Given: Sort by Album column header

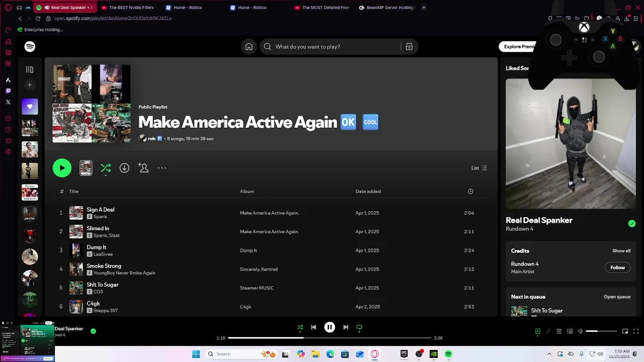Looking at the screenshot, I should (247, 192).
